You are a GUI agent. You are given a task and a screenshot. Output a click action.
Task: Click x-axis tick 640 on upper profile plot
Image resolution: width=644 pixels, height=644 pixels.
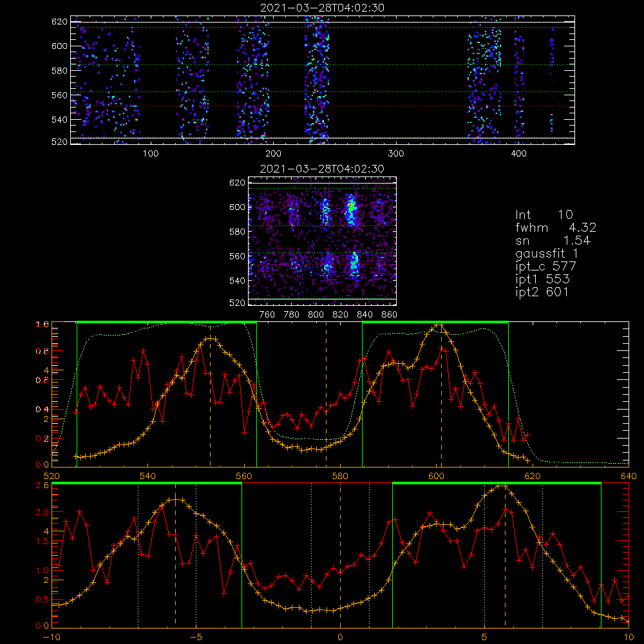(x=629, y=476)
